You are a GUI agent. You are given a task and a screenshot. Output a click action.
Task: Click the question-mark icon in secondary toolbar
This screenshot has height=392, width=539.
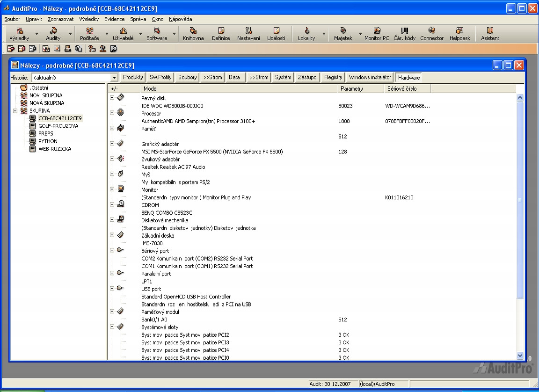[x=92, y=49]
